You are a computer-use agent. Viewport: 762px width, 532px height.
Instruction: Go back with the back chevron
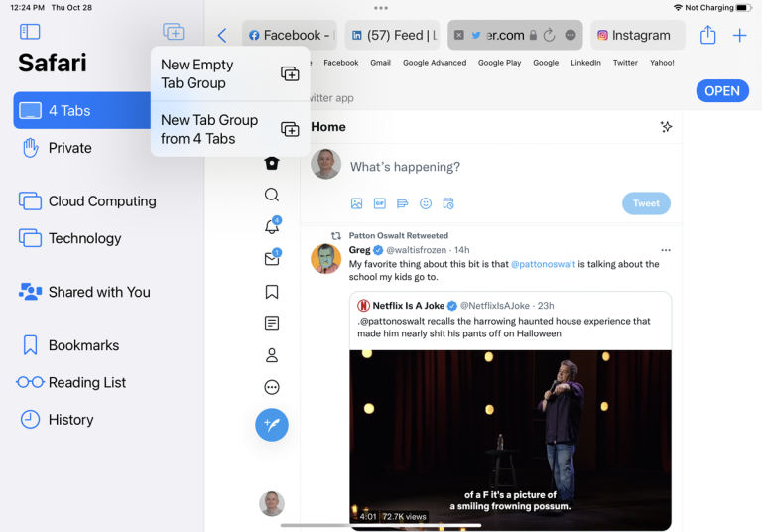(222, 35)
